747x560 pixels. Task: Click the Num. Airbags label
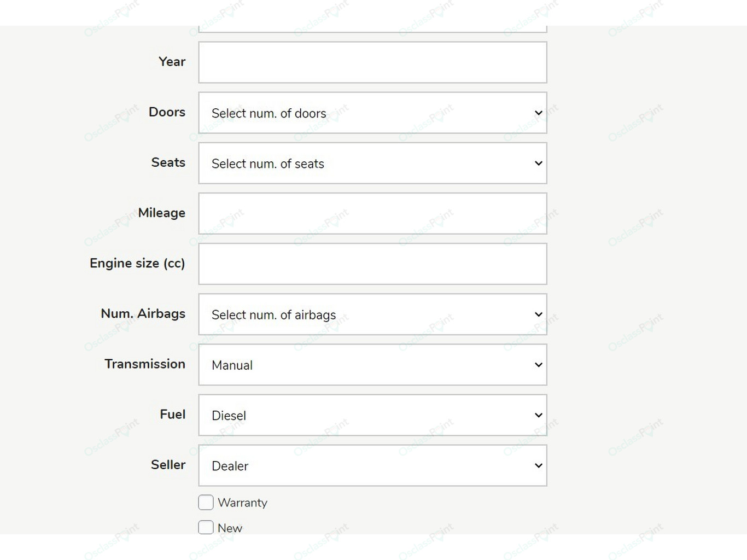point(143,313)
